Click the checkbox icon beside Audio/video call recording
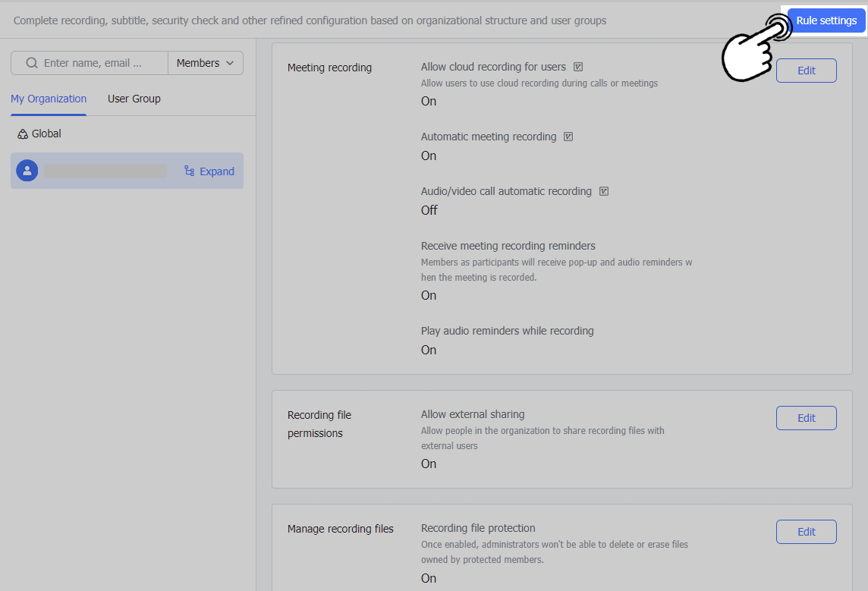 (x=604, y=191)
